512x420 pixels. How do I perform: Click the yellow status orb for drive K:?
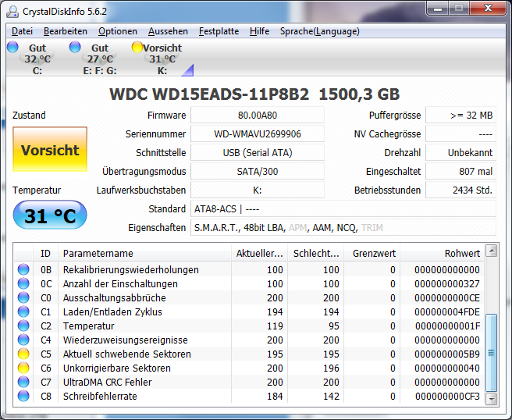tap(137, 47)
